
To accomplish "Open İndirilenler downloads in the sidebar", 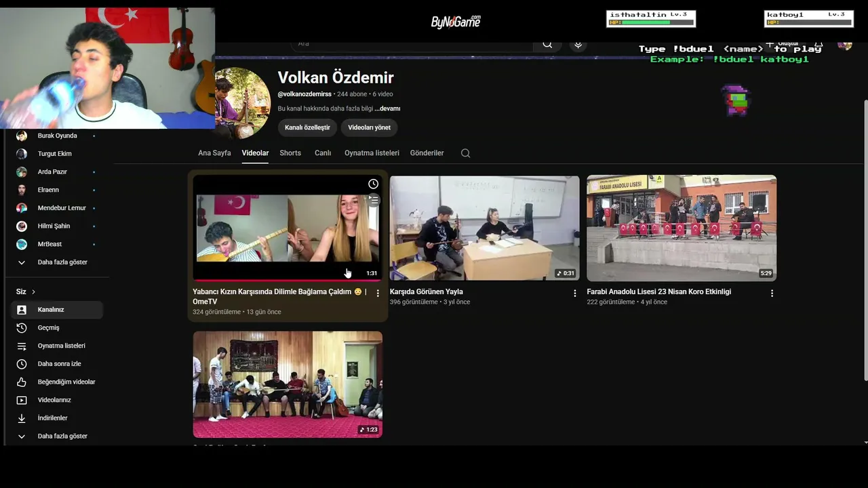I will point(57,418).
